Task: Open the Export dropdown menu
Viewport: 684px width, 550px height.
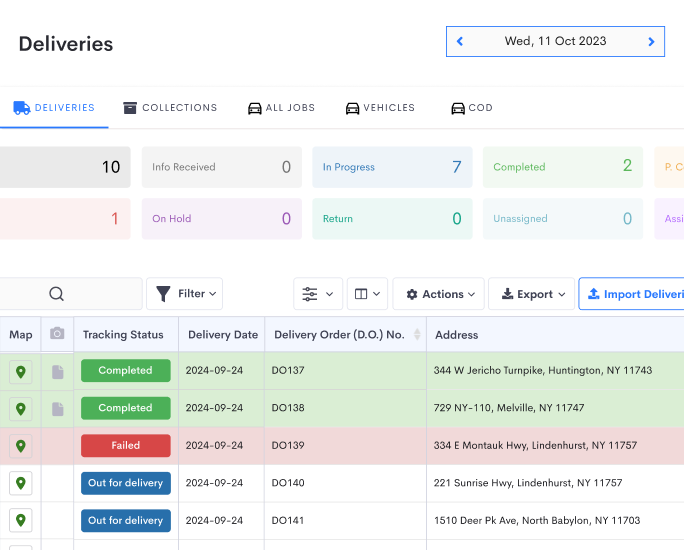Action: pos(531,294)
